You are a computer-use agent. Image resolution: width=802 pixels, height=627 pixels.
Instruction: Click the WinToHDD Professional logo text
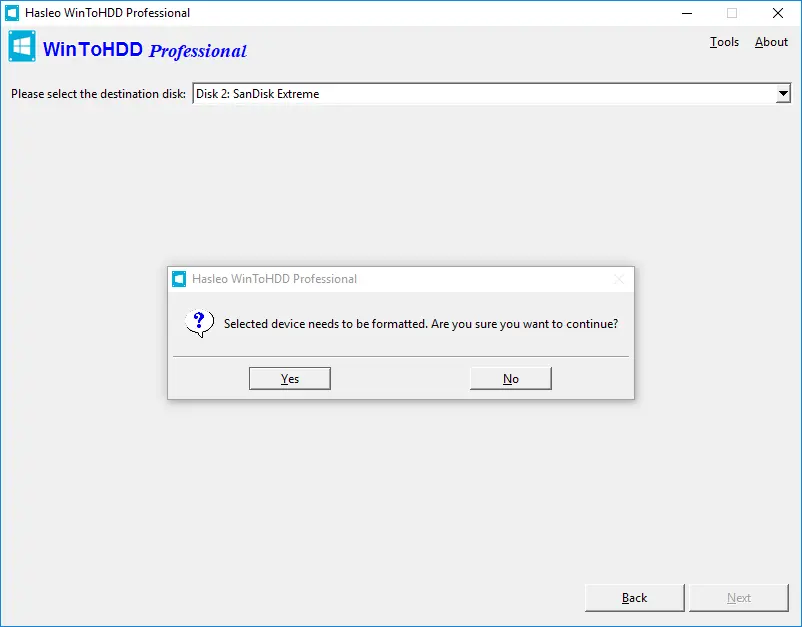pyautogui.click(x=145, y=50)
